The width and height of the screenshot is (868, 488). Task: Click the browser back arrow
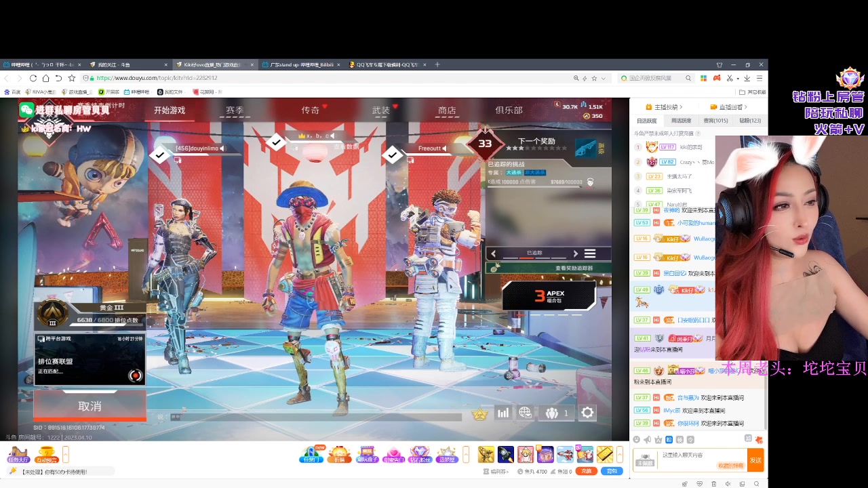7,78
